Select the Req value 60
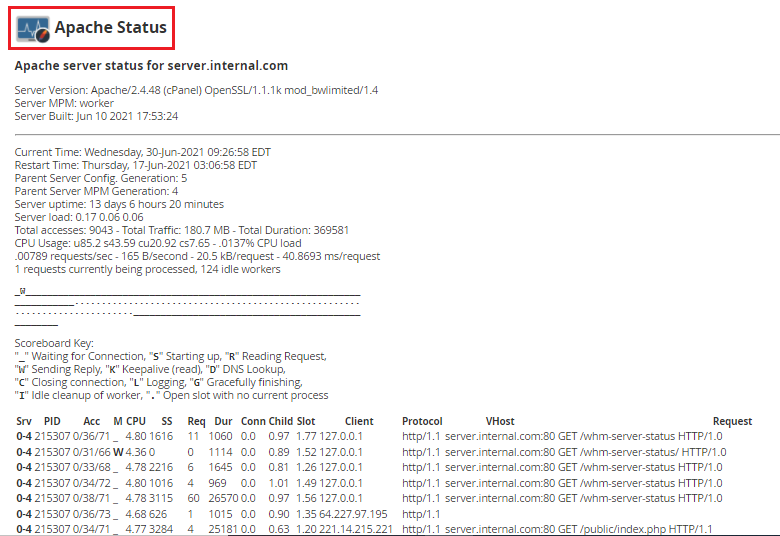 pos(194,498)
